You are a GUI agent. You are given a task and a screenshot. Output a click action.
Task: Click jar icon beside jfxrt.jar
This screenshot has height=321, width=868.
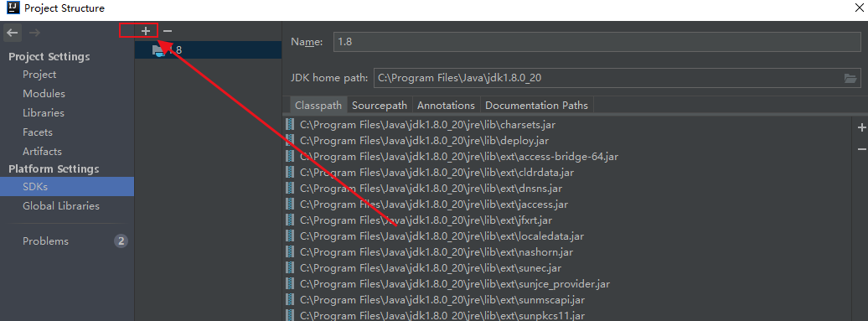point(290,220)
